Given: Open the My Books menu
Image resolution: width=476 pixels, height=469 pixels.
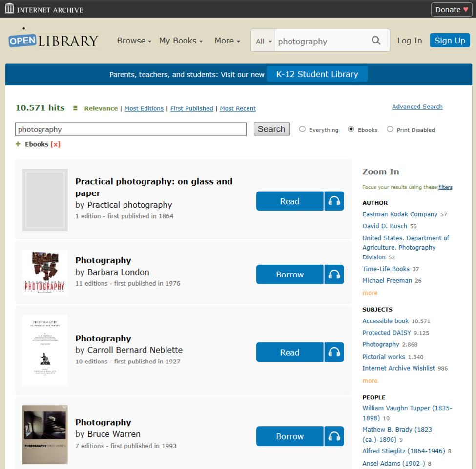Looking at the screenshot, I should (x=180, y=41).
